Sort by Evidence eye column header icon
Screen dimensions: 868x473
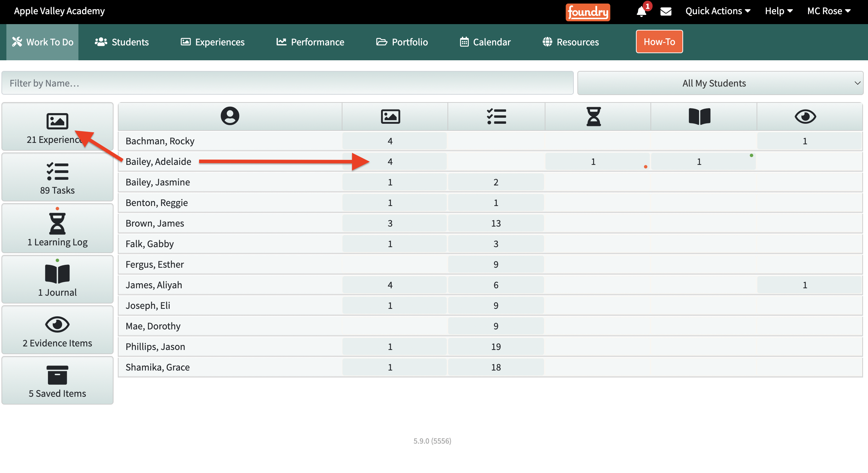pos(805,116)
